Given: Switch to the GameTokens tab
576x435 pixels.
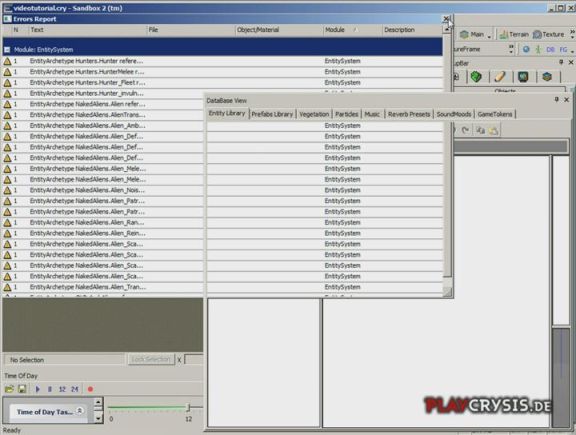Looking at the screenshot, I should coord(495,114).
